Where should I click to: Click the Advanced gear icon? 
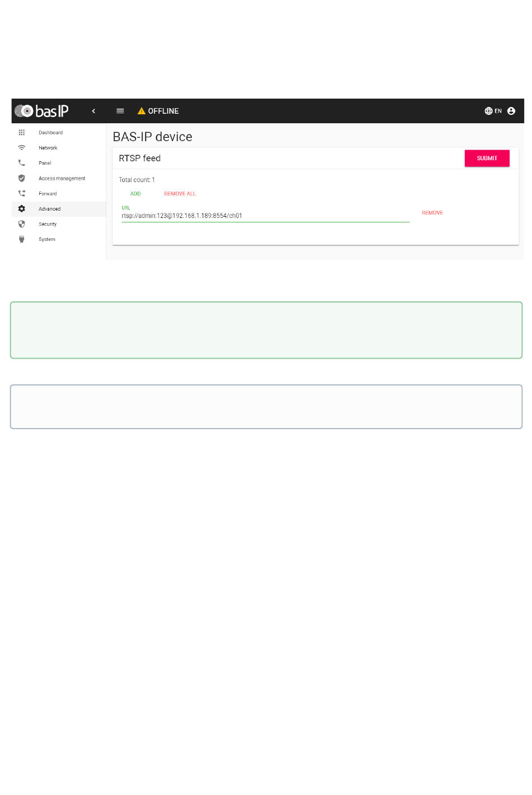point(22,209)
